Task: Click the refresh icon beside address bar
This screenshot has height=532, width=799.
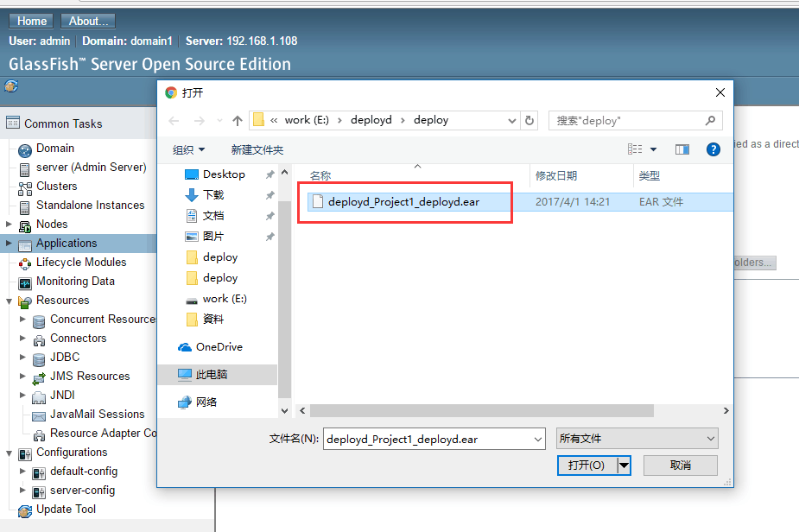Action: [529, 120]
